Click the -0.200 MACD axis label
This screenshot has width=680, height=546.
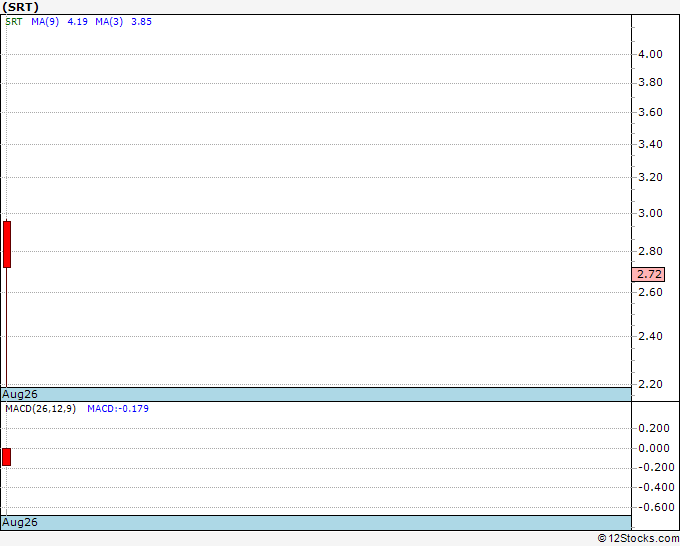click(x=656, y=468)
